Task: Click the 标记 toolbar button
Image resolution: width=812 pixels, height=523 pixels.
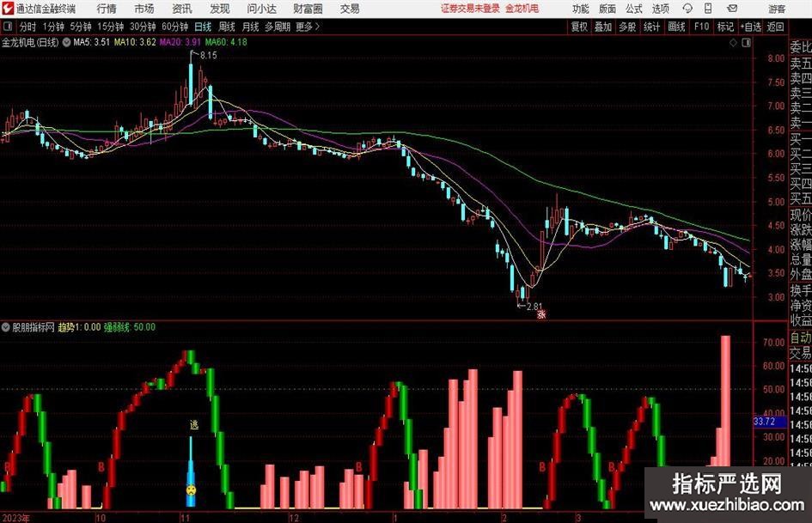Action: pos(725,27)
